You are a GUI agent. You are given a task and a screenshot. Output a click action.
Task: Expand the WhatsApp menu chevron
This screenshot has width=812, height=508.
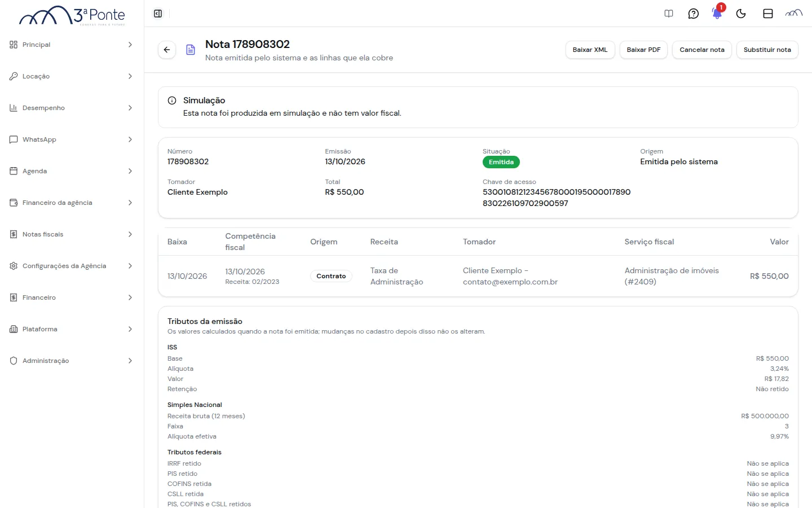(130, 139)
